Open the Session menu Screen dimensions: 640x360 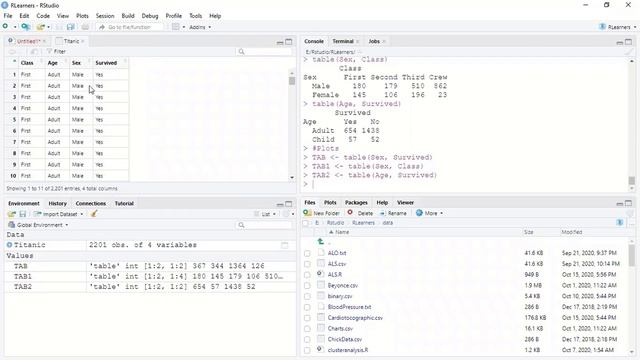105,16
